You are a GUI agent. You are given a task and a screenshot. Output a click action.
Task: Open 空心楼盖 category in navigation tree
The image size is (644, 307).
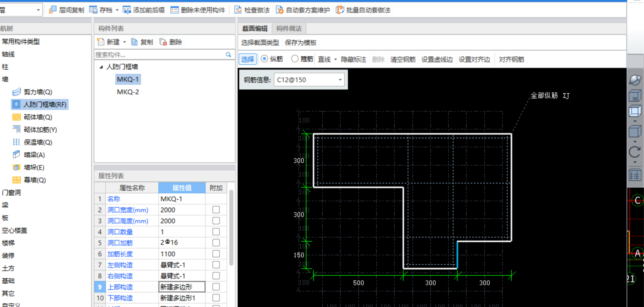click(x=14, y=230)
